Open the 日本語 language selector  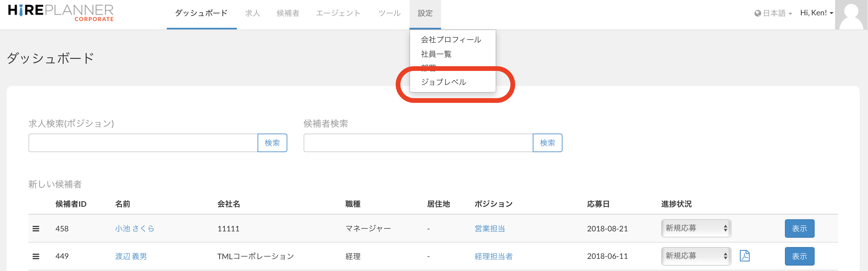[773, 13]
